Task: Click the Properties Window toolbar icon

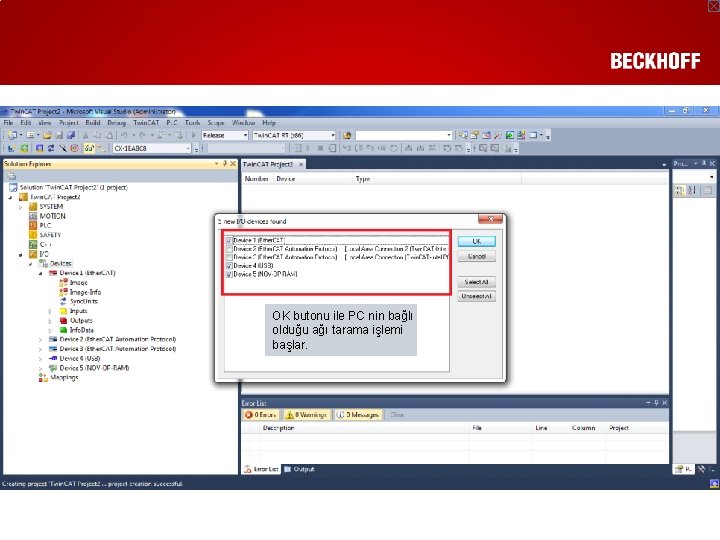Action: tap(474, 135)
